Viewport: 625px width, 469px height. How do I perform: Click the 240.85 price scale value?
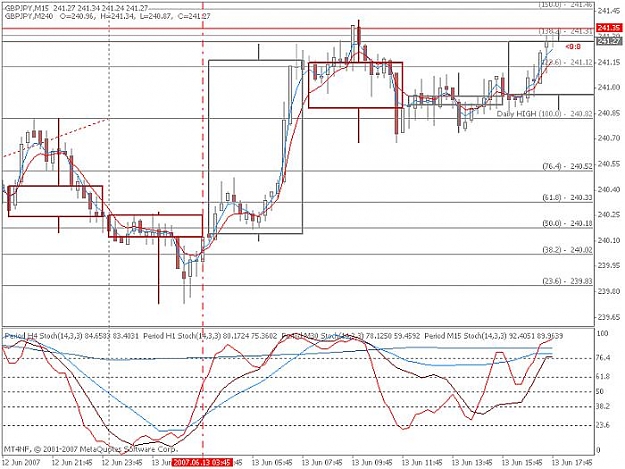609,113
